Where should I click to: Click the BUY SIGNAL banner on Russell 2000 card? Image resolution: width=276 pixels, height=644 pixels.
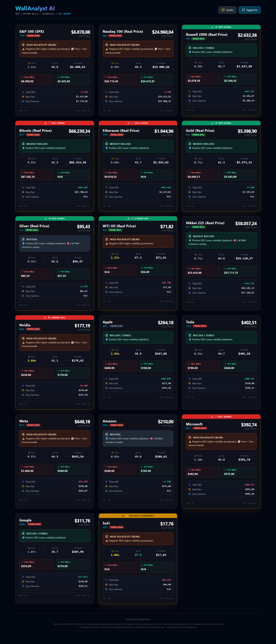(221, 27)
